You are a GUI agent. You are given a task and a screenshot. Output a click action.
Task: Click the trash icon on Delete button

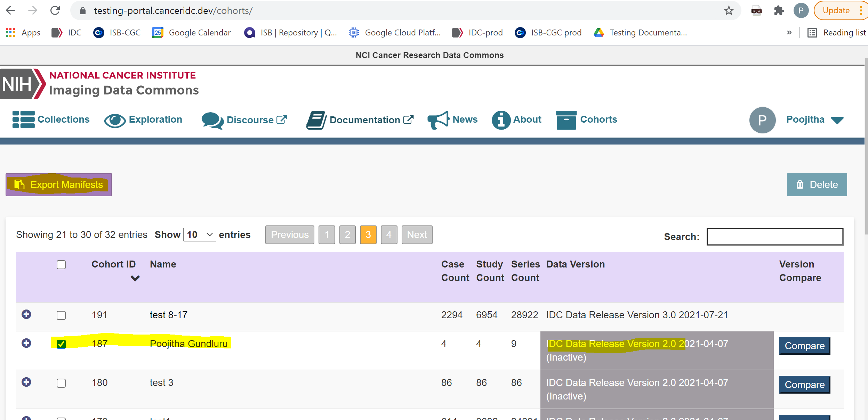click(800, 184)
